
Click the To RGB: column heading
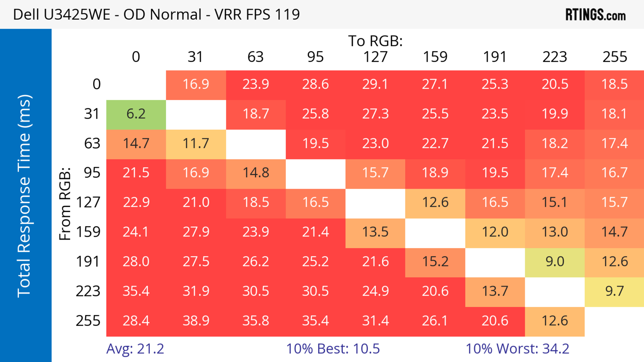tap(375, 41)
